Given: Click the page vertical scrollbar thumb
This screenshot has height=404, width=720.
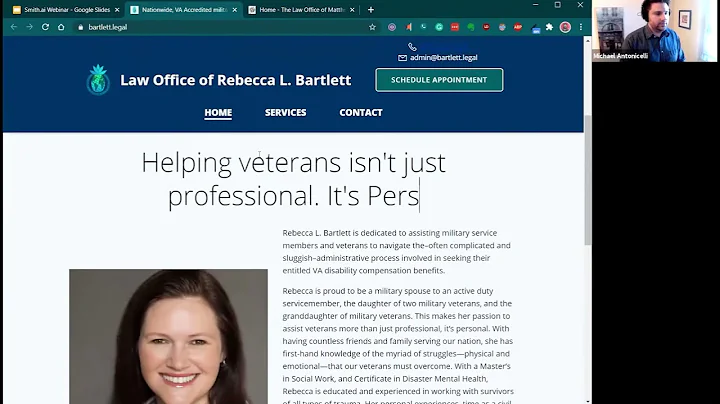Looking at the screenshot, I should pos(588,180).
